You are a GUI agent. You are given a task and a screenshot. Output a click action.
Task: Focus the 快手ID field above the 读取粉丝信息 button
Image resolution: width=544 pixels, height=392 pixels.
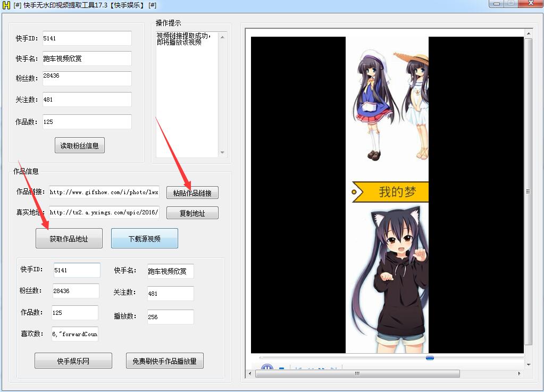[87, 38]
